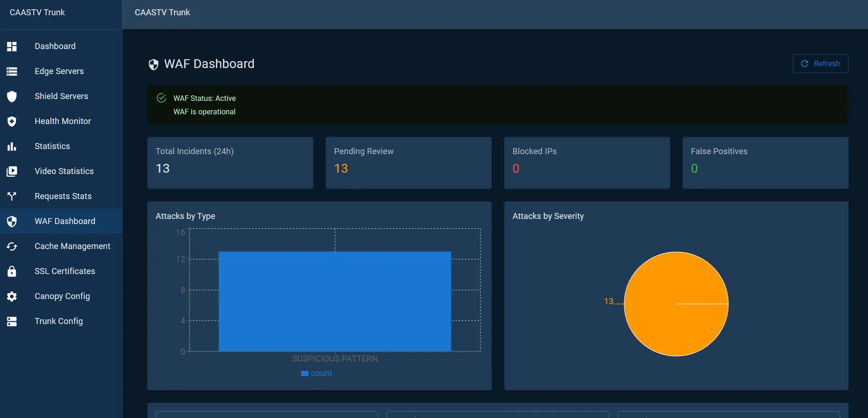Select the Statistics bar-chart icon
The height and width of the screenshot is (418, 868).
coord(12,146)
